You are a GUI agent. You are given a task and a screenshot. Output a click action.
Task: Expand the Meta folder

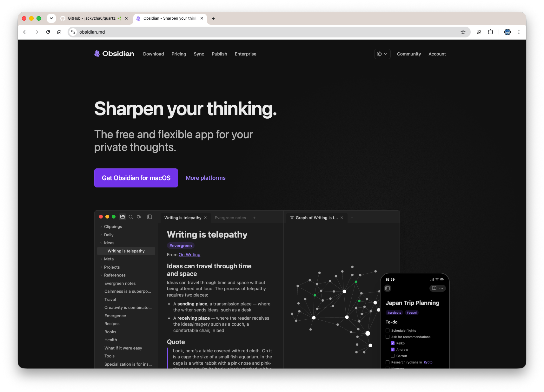click(x=101, y=259)
